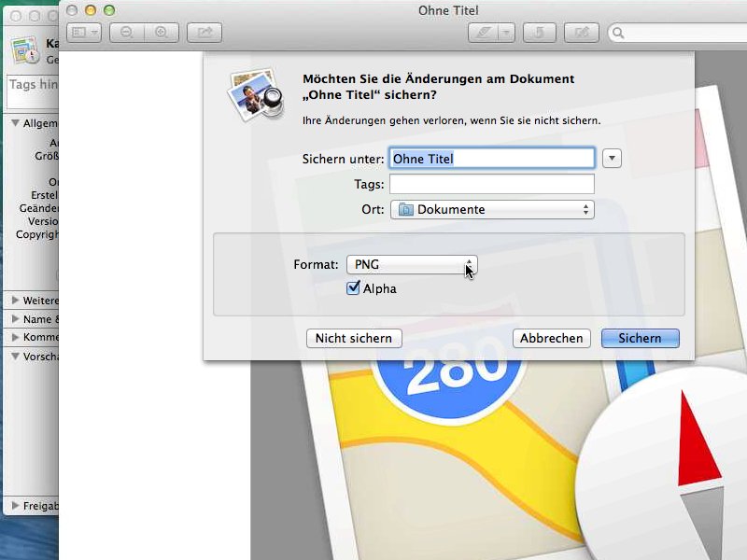Click the zoom in magnifier button
747x560 pixels.
click(162, 33)
